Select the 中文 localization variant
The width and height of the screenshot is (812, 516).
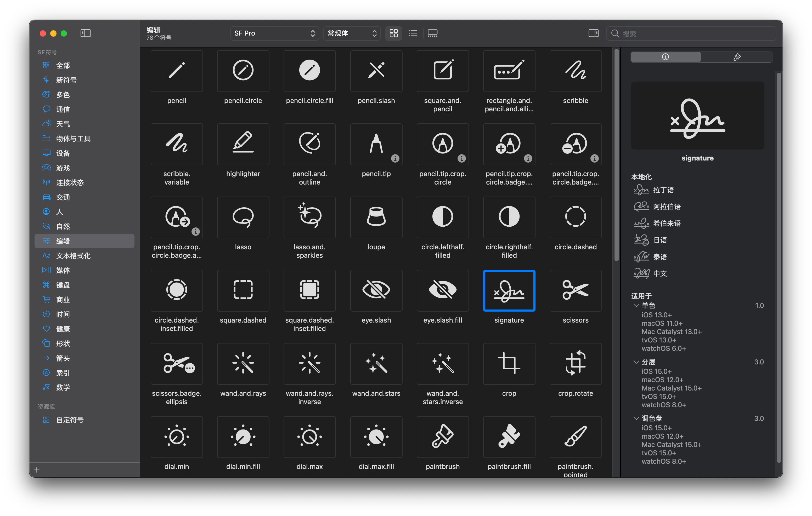[x=650, y=273]
